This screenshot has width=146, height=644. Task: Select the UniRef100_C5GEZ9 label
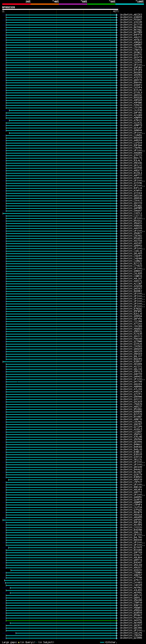pos(131,404)
